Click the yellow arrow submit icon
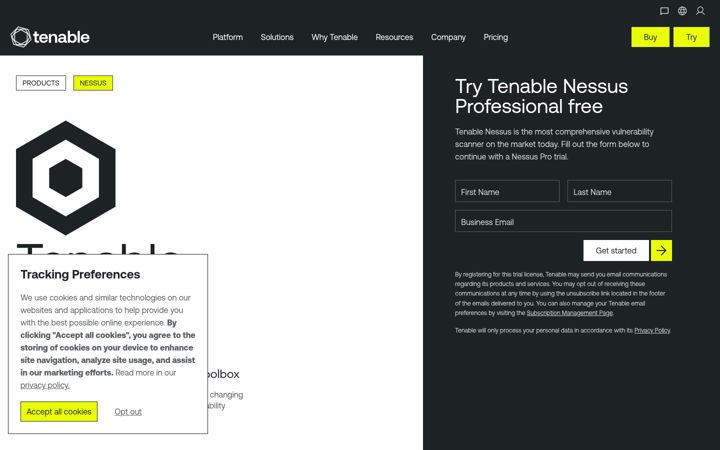Screen dimensions: 720x450 coord(661,250)
